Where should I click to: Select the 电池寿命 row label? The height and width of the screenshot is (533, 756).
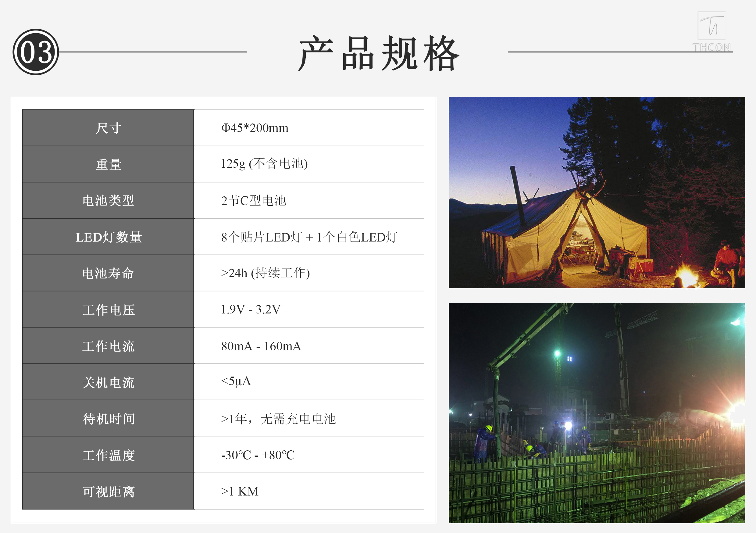[x=108, y=273]
